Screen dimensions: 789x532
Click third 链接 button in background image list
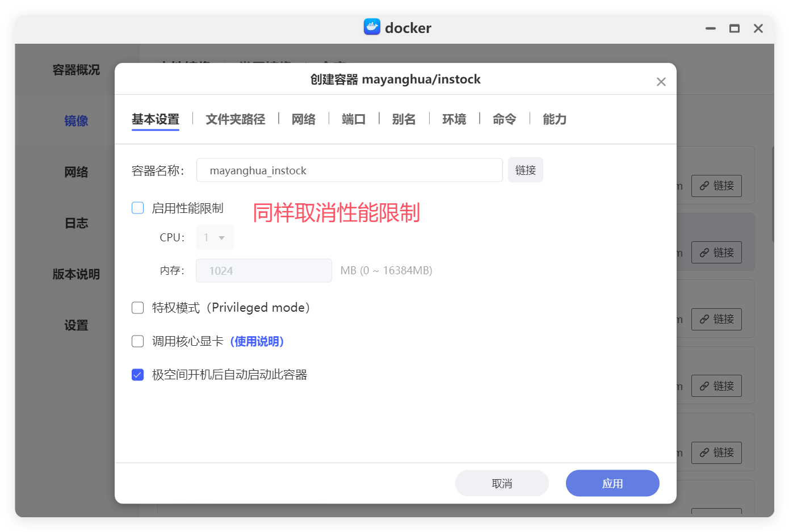pyautogui.click(x=716, y=319)
